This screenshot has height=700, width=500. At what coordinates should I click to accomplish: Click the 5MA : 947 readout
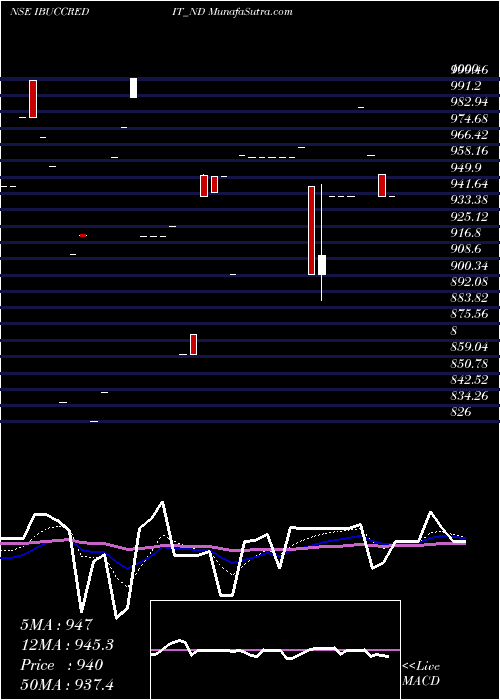pos(56,625)
